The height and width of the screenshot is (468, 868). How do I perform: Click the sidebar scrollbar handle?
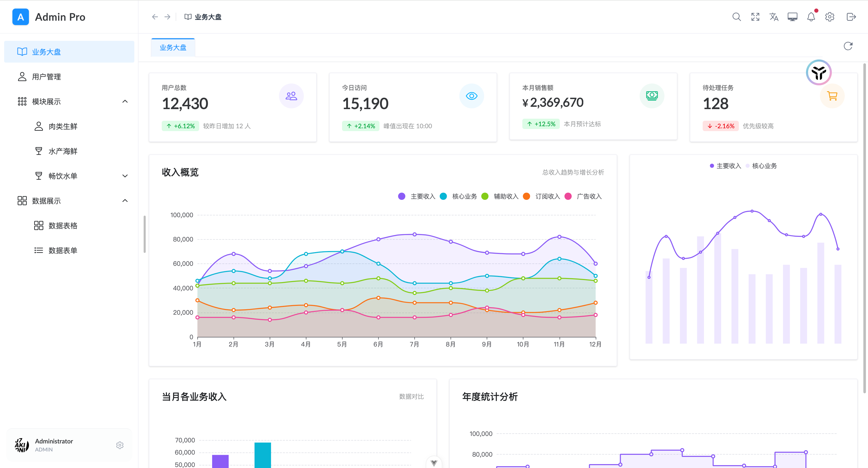point(145,234)
